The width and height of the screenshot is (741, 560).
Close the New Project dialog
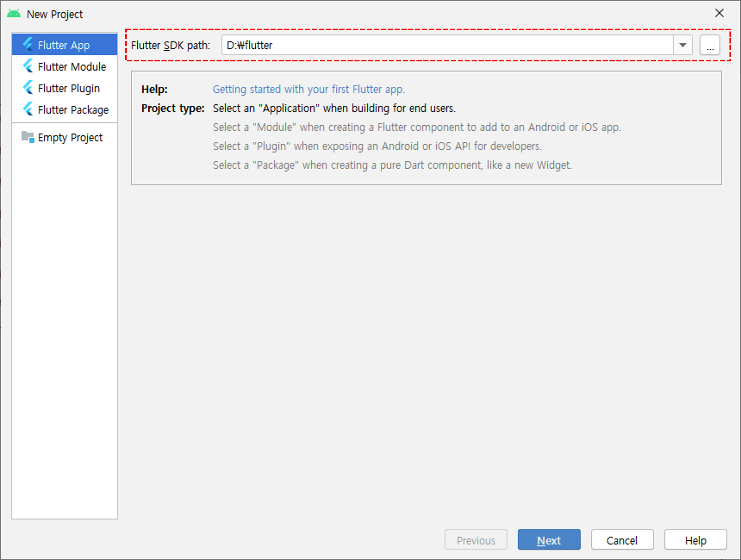tap(719, 13)
